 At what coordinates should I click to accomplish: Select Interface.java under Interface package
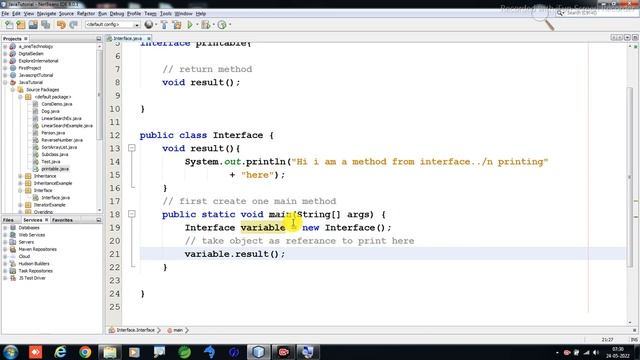click(56, 198)
